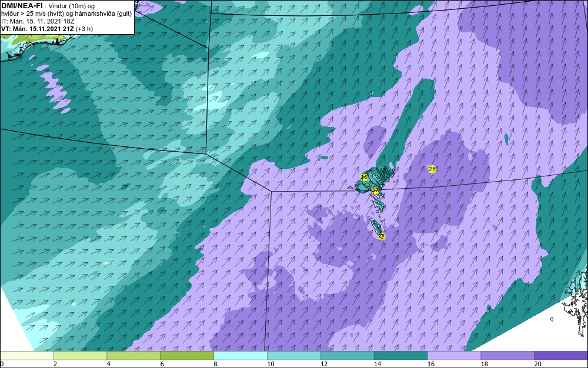
Task: Click the 'Vindur (10m) og' label
Action: tap(72, 6)
